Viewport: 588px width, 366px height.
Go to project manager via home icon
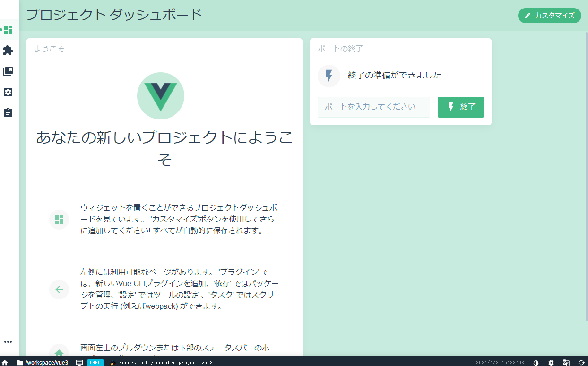click(5, 362)
